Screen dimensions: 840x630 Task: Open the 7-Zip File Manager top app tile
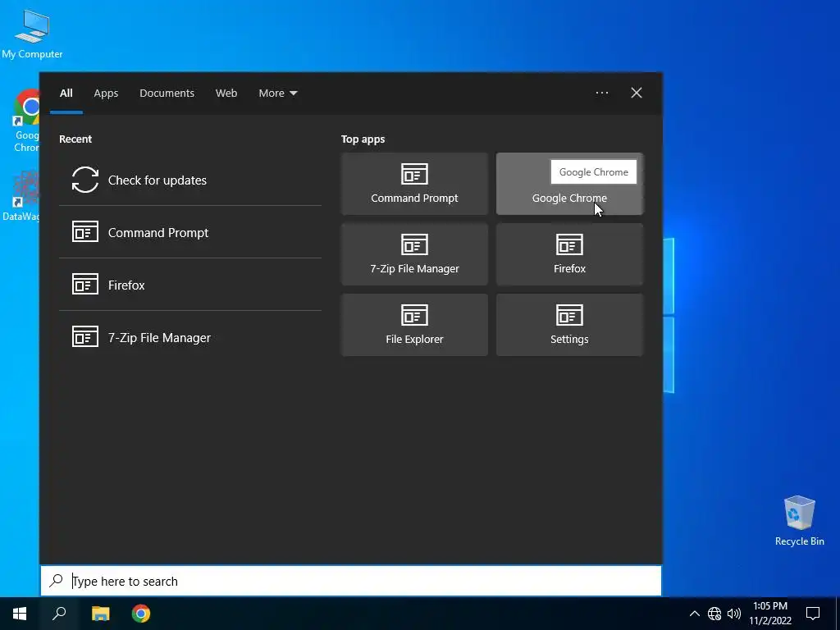(414, 254)
